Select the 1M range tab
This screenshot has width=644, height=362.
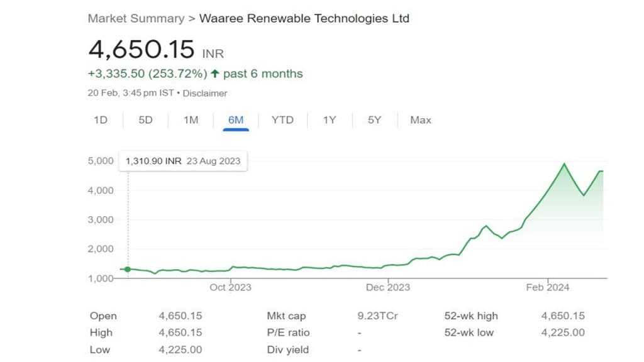[x=191, y=120]
